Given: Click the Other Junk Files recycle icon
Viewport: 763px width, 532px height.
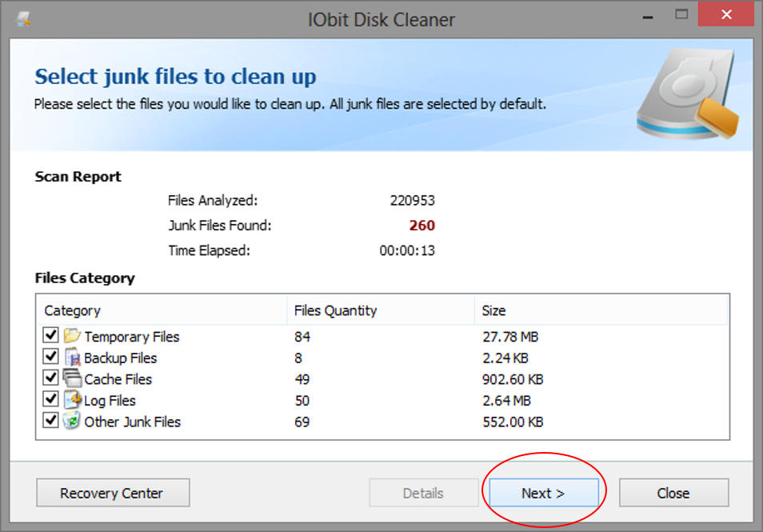Looking at the screenshot, I should [x=72, y=421].
